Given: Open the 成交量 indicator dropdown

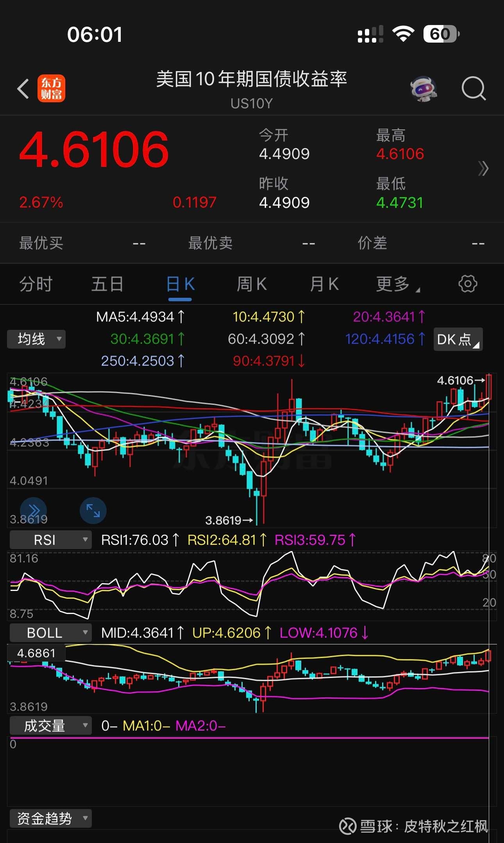Looking at the screenshot, I should point(50,726).
